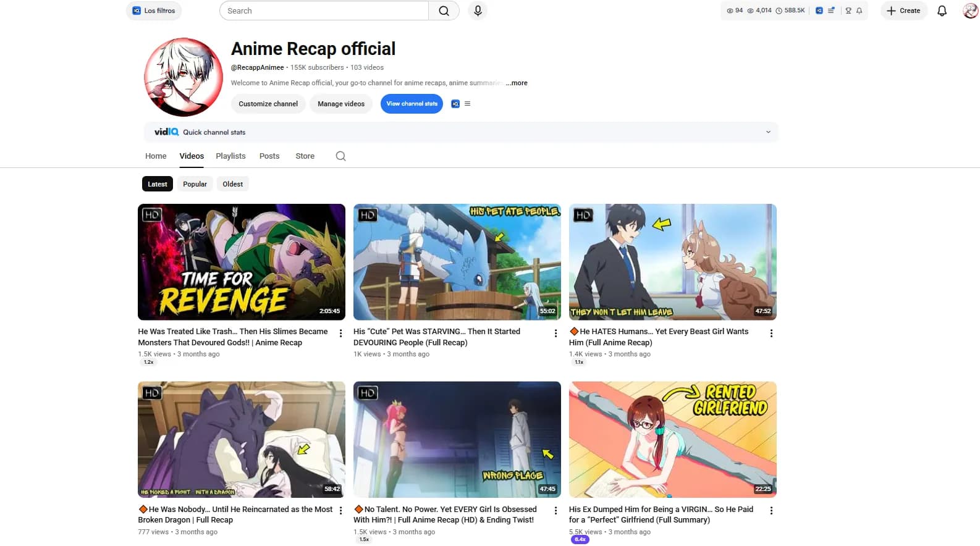Click the trophy icon in vidIQ bar
Screen dimensions: 980x546
pos(848,10)
